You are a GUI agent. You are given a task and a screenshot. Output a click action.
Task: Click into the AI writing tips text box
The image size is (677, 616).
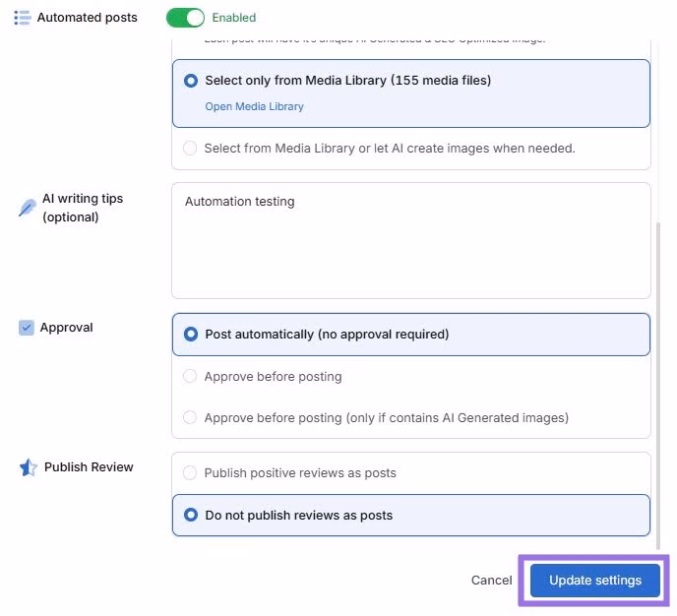point(410,246)
